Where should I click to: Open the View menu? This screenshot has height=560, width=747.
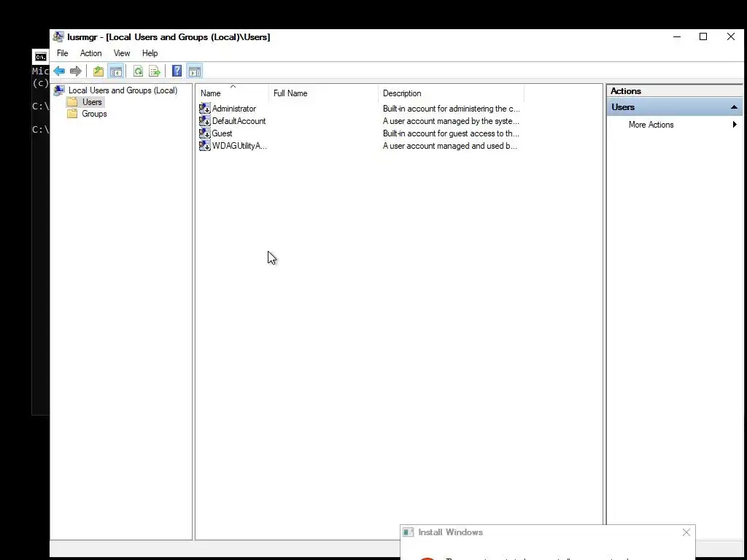pyautogui.click(x=122, y=53)
